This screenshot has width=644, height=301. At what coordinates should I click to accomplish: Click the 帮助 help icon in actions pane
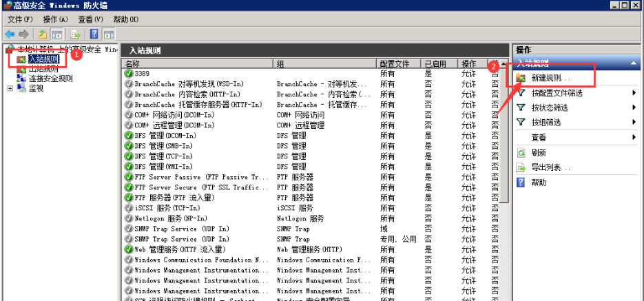[x=521, y=183]
